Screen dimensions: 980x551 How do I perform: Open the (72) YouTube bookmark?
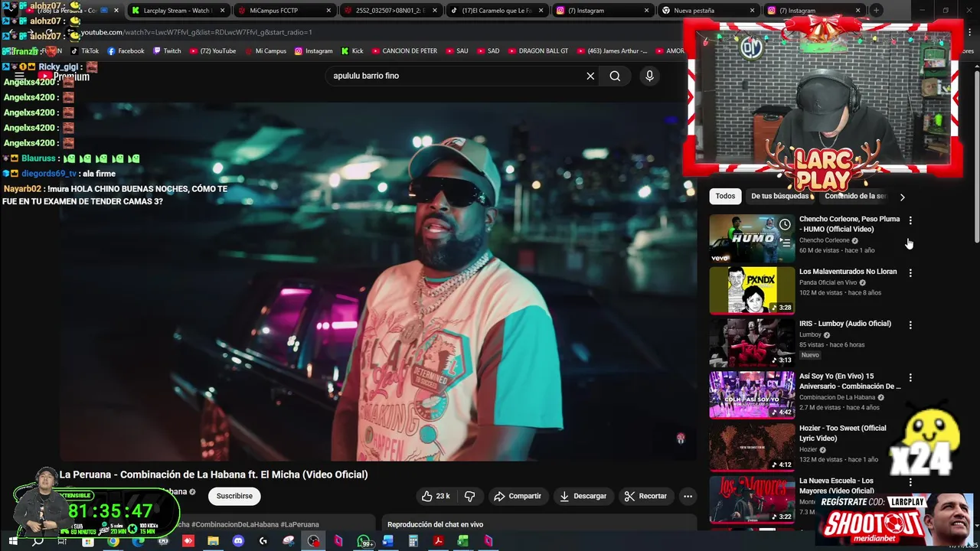click(x=212, y=51)
